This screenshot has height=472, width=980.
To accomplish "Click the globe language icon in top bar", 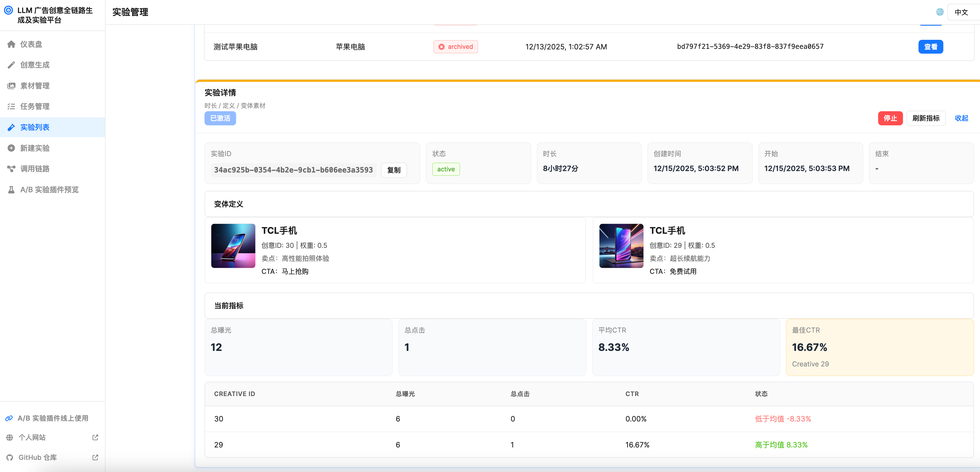I will pyautogui.click(x=940, y=12).
